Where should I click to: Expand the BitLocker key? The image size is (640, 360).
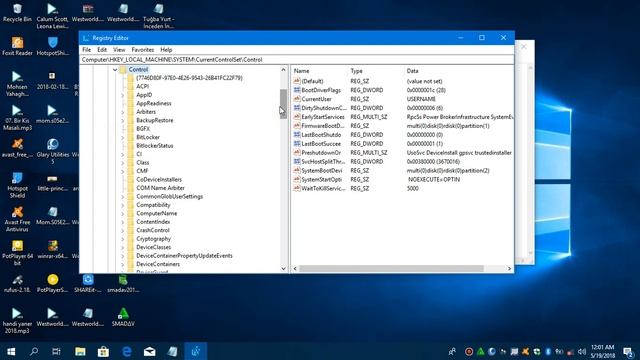(x=122, y=138)
